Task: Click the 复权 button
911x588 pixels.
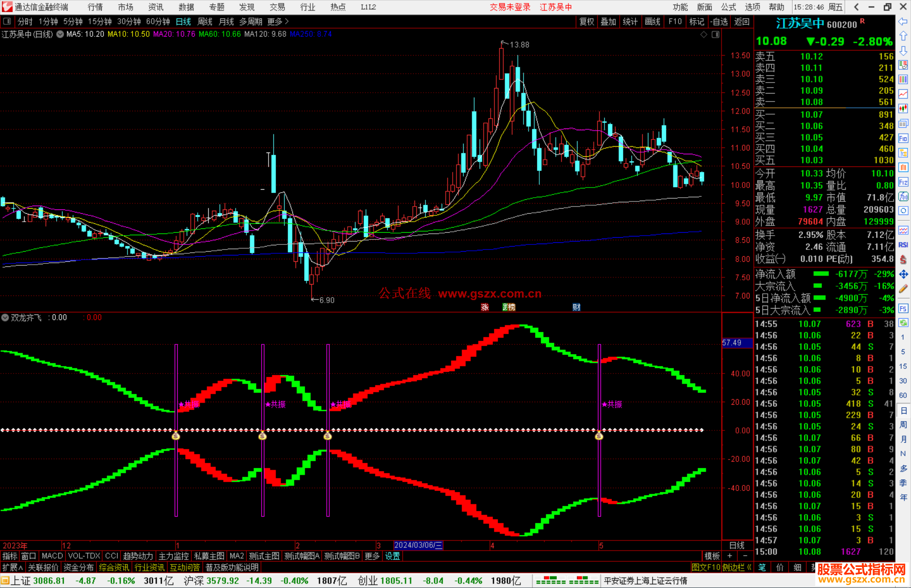Action: tap(587, 21)
